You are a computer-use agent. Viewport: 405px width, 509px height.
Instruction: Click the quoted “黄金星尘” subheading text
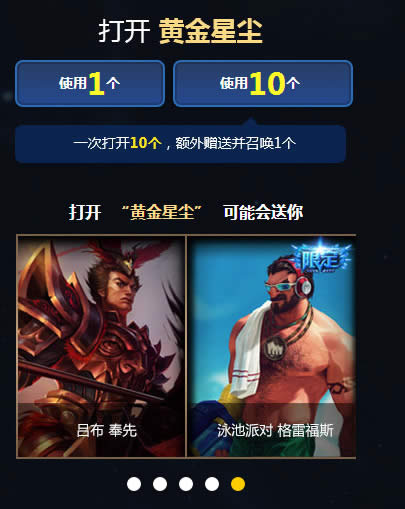pyautogui.click(x=162, y=212)
